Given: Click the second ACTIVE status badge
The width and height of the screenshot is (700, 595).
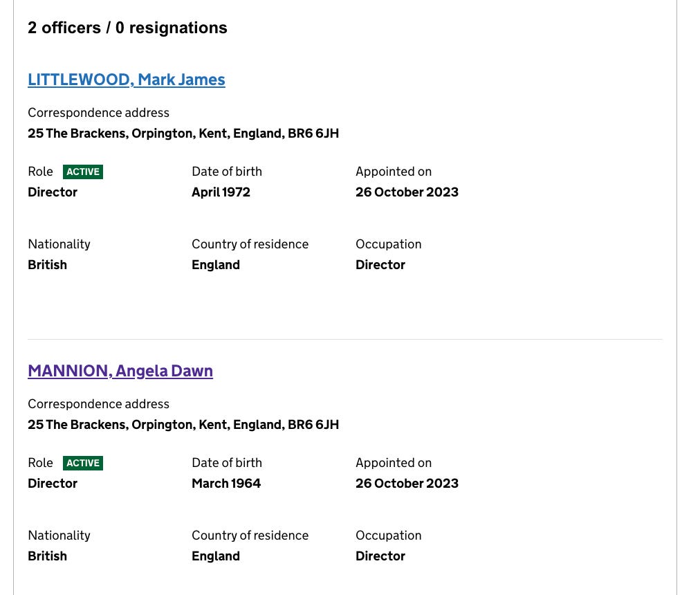Looking at the screenshot, I should tap(83, 463).
